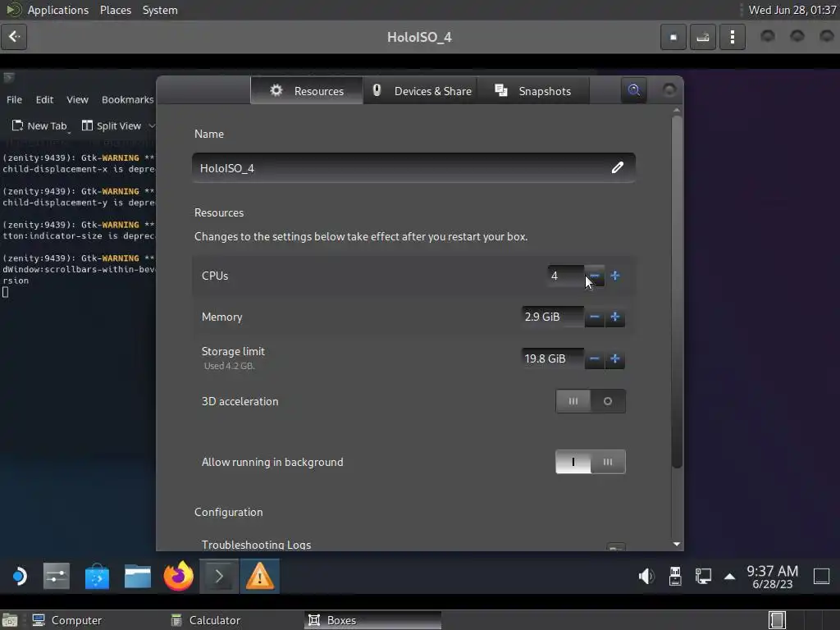The width and height of the screenshot is (840, 630).
Task: Click the Troubleshooting Logs row
Action: (x=413, y=545)
